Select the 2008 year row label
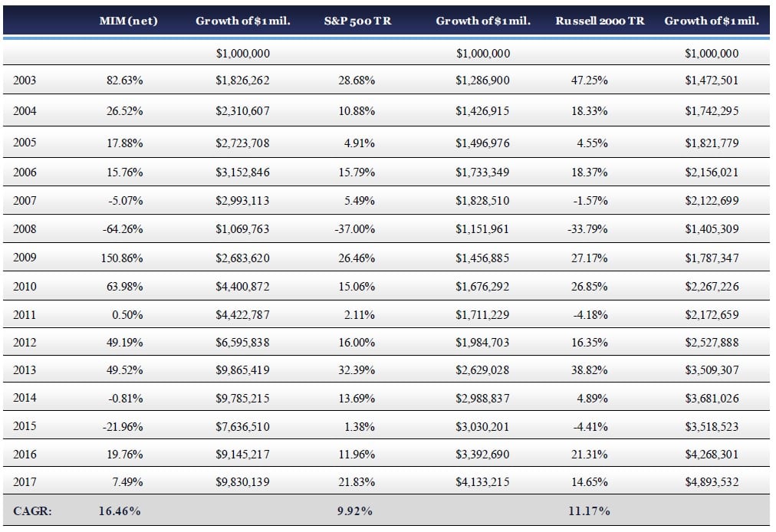776x532 pixels. [x=25, y=229]
